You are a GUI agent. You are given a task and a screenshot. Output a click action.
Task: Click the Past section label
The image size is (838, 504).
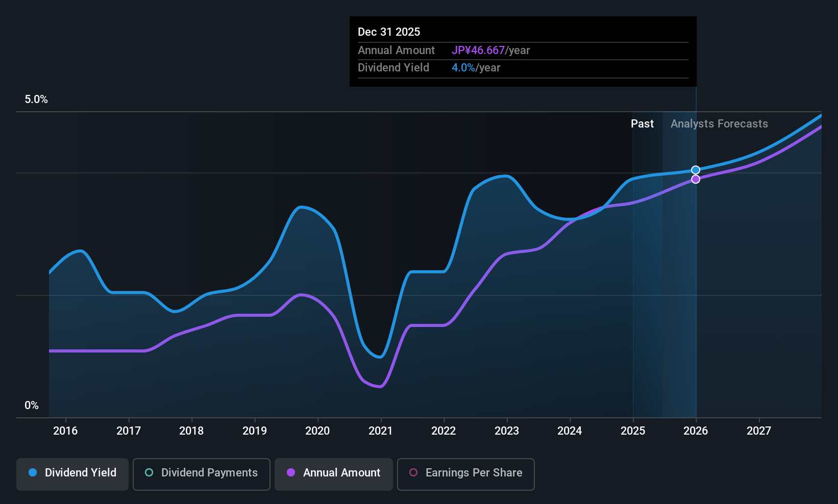pyautogui.click(x=642, y=124)
